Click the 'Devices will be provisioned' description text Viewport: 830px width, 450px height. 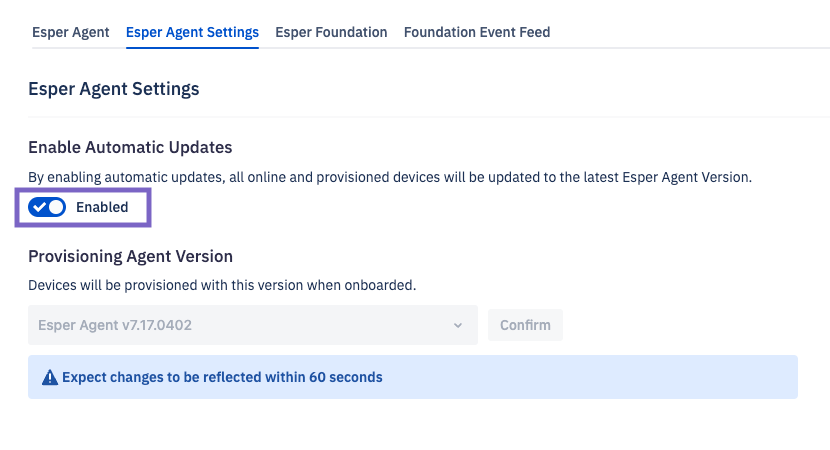coord(221,285)
